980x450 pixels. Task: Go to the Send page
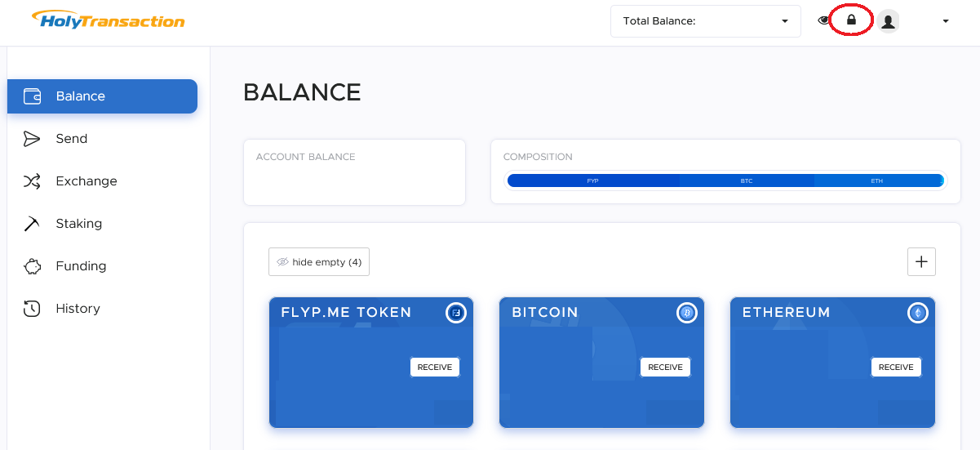pyautogui.click(x=71, y=139)
